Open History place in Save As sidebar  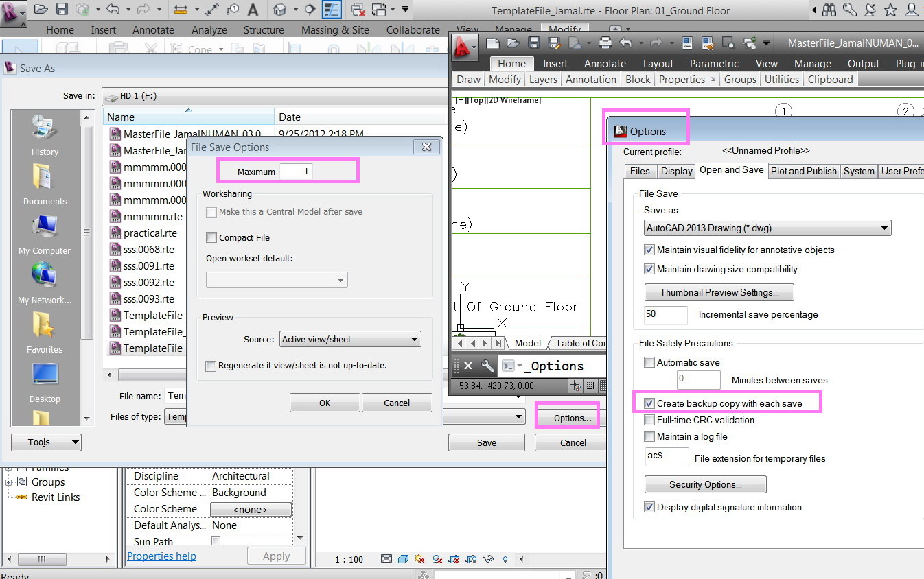pyautogui.click(x=45, y=135)
